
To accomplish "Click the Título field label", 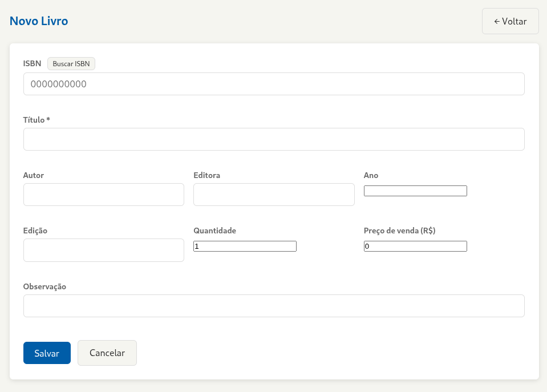I will pos(37,120).
